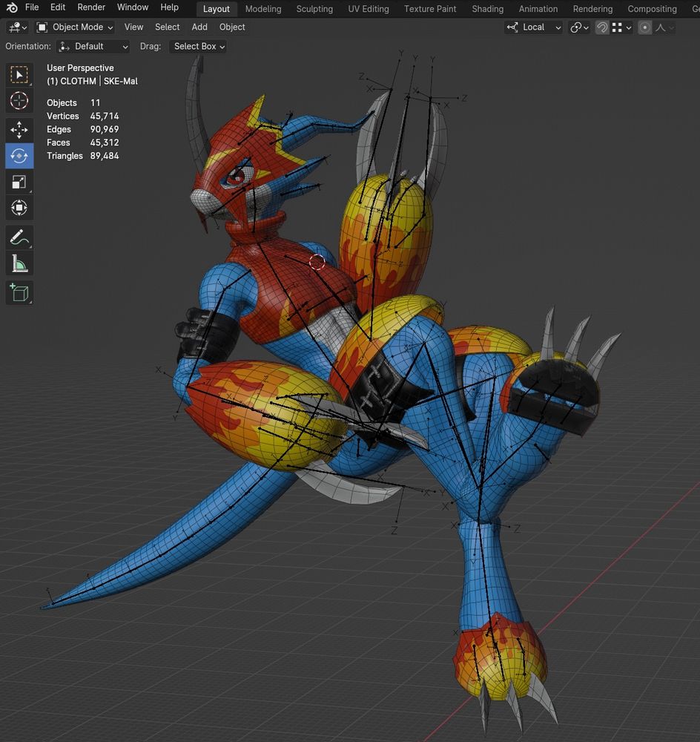This screenshot has width=700, height=742.
Task: Open the viewport Object menu
Action: pyautogui.click(x=232, y=27)
